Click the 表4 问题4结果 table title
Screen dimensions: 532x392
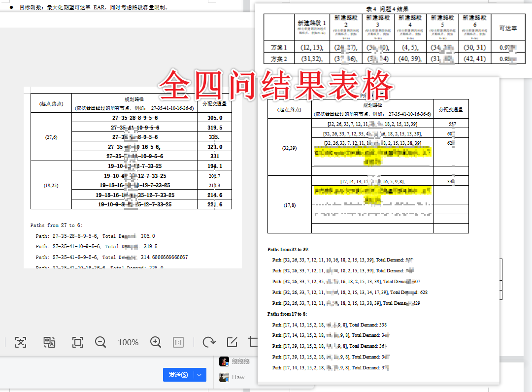pos(387,9)
